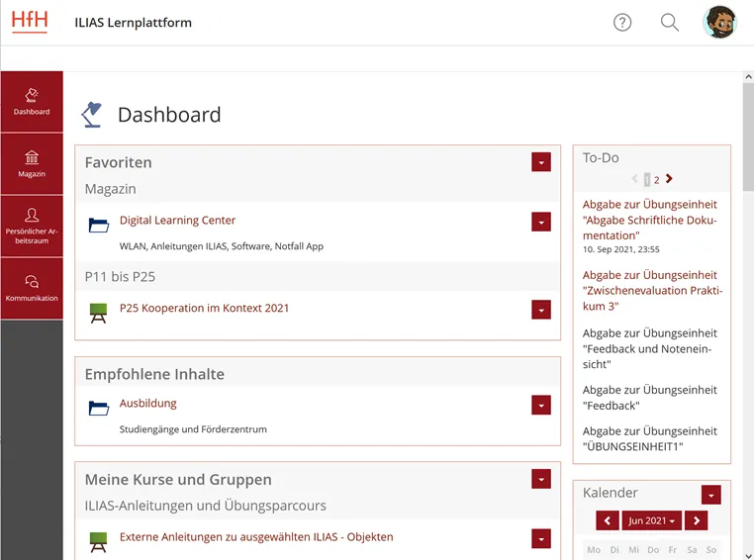Screen dimensions: 754x560
Task: Expand the Favoriten actions dropdown
Action: 541,162
